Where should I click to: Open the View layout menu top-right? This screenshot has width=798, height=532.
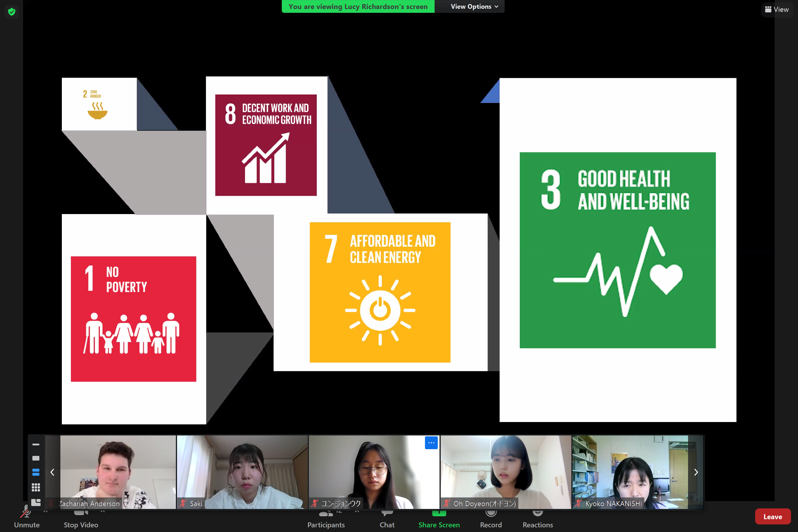(777, 10)
